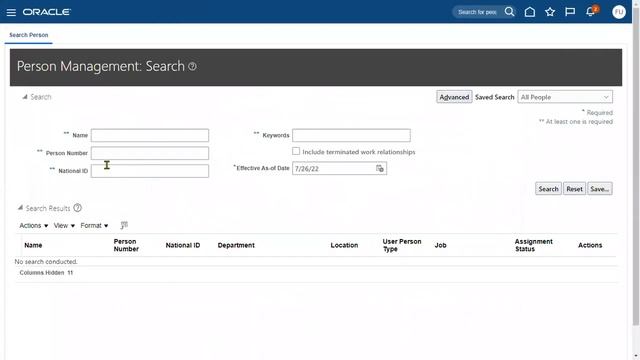Click the User Person Type column header
Image resolution: width=640 pixels, height=360 pixels.
[402, 245]
